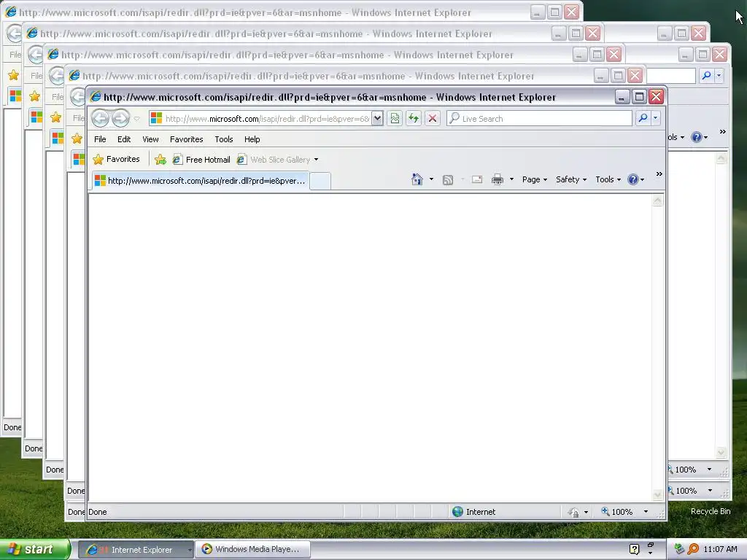This screenshot has width=747, height=560.
Task: Click the restore icon in the language bar
Action: (651, 544)
